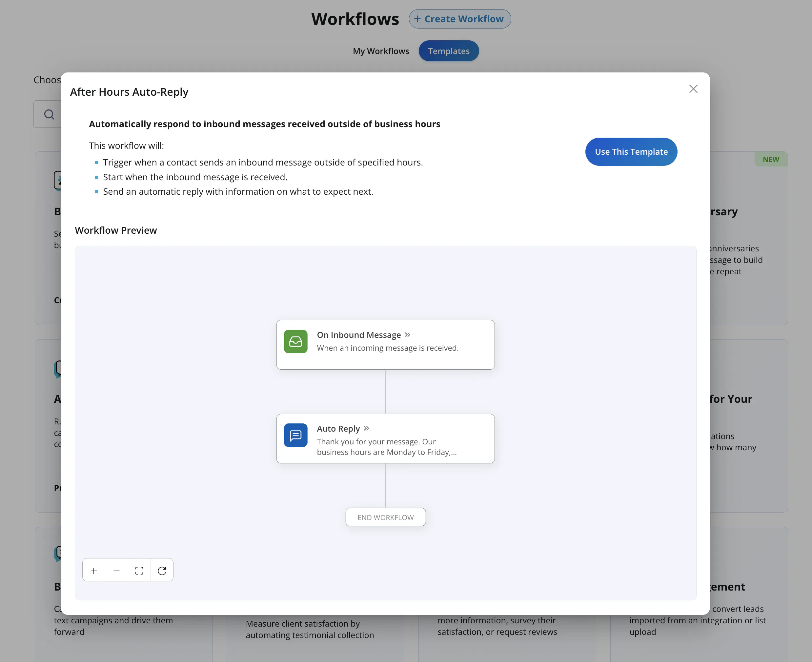Fit the workflow preview to view
Image resolution: width=812 pixels, height=662 pixels.
[x=139, y=571]
